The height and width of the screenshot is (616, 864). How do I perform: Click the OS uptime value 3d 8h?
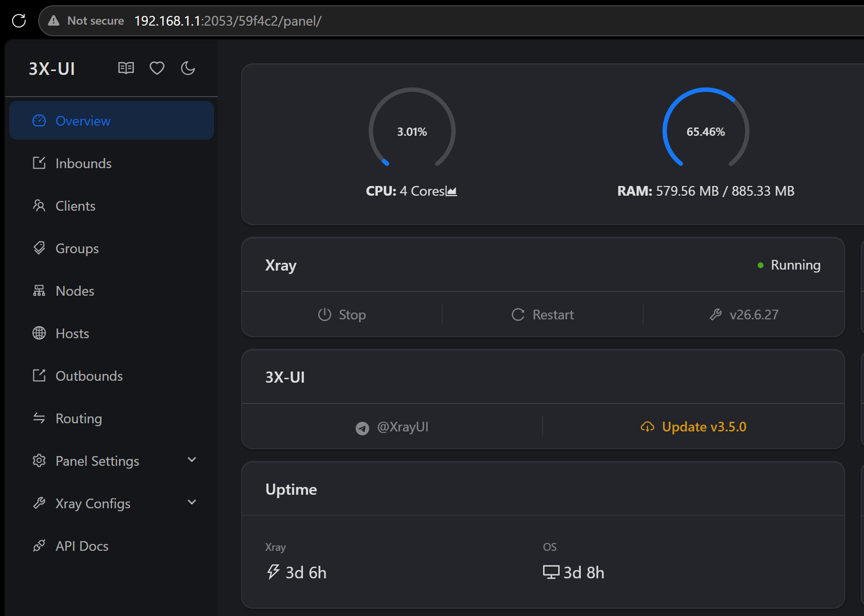[584, 573]
